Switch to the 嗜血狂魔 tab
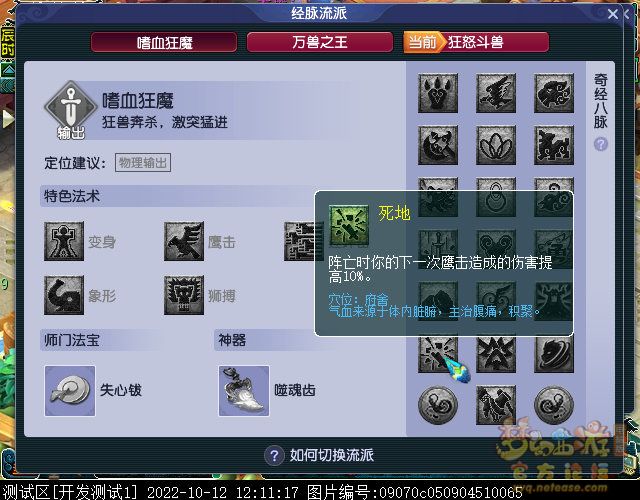The image size is (640, 500). (164, 42)
